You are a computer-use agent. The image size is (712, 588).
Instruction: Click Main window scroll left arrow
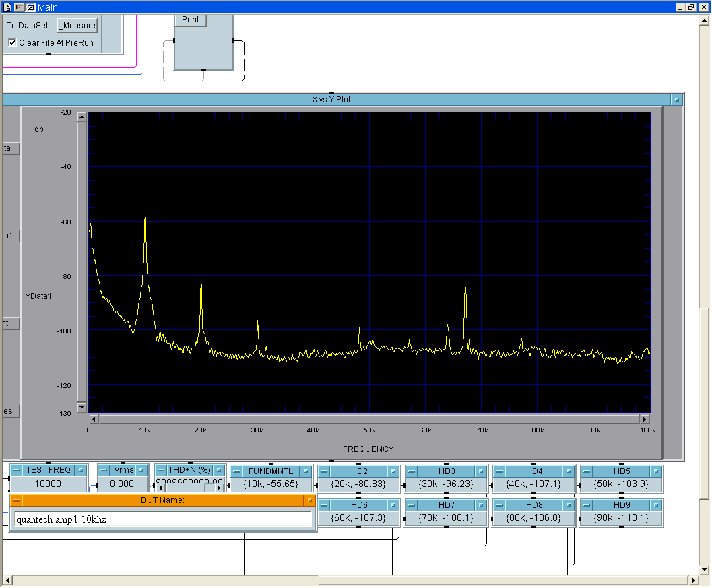pos(7,580)
